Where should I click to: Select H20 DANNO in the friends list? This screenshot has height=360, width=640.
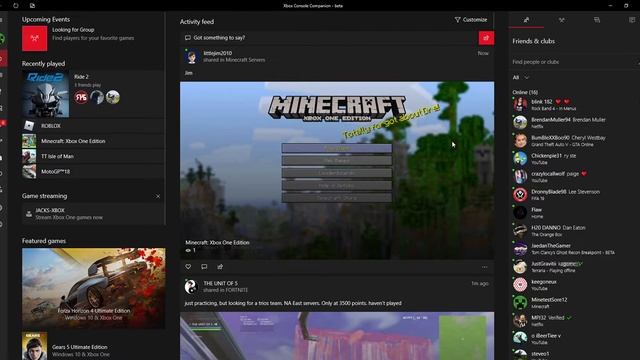[x=573, y=231]
